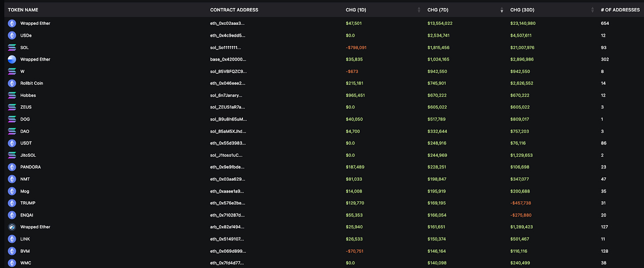The height and width of the screenshot is (268, 644).
Task: Select the JitoSOL token name
Action: pos(29,155)
